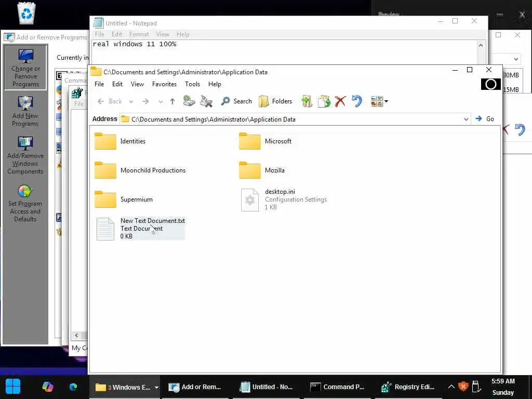The height and width of the screenshot is (399, 532).
Task: Click Change or Remove Programs sidebar icon
Action: 25,68
